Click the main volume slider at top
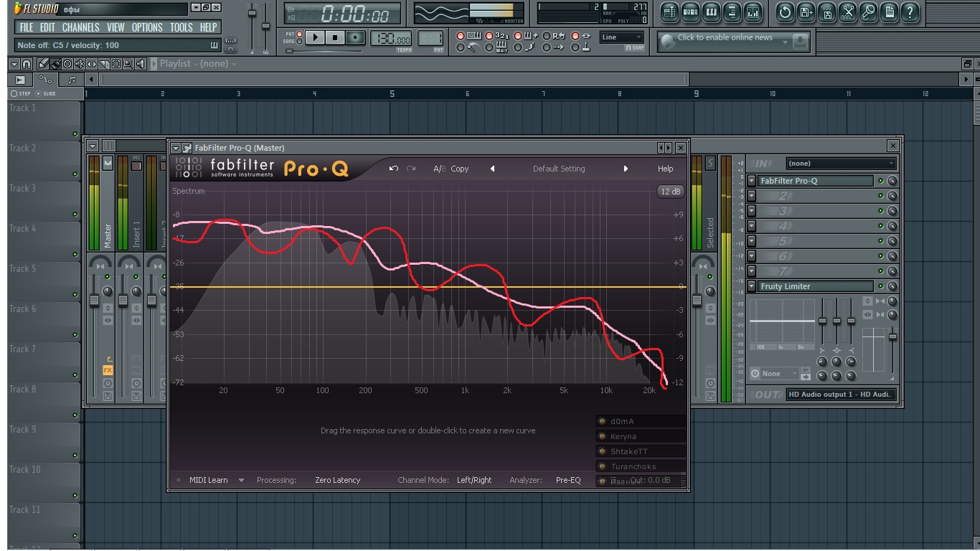 coord(252,13)
